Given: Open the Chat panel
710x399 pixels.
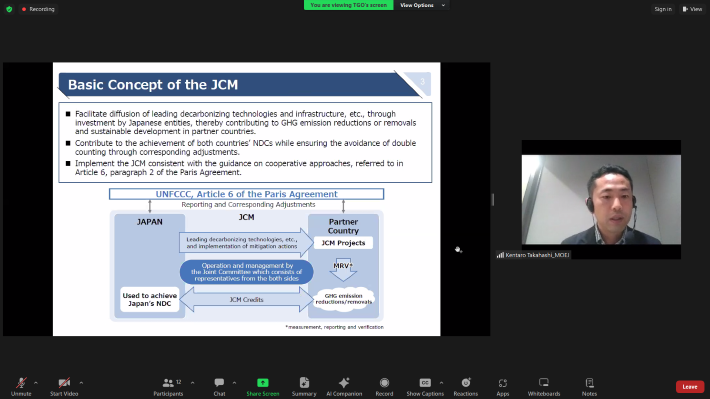Looking at the screenshot, I should [219, 387].
